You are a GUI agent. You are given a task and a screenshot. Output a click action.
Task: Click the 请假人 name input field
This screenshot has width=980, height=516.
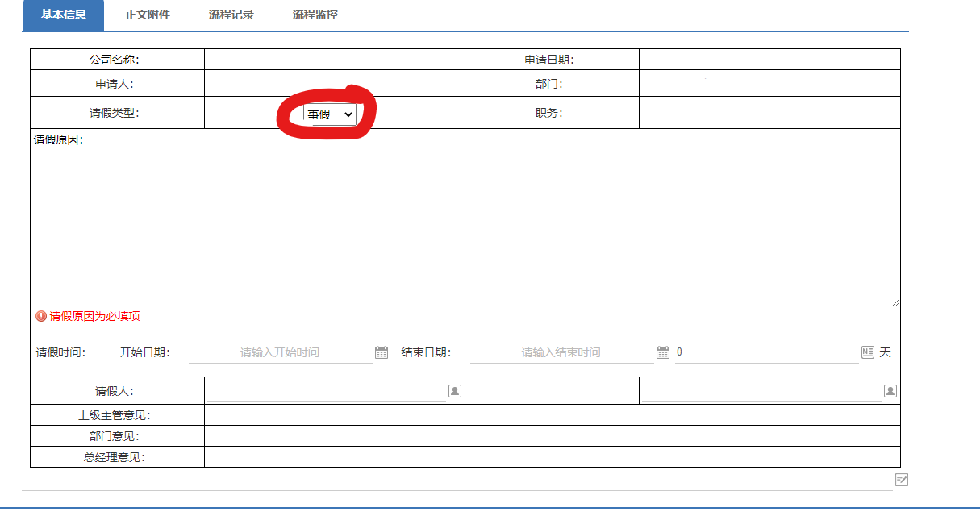point(326,391)
